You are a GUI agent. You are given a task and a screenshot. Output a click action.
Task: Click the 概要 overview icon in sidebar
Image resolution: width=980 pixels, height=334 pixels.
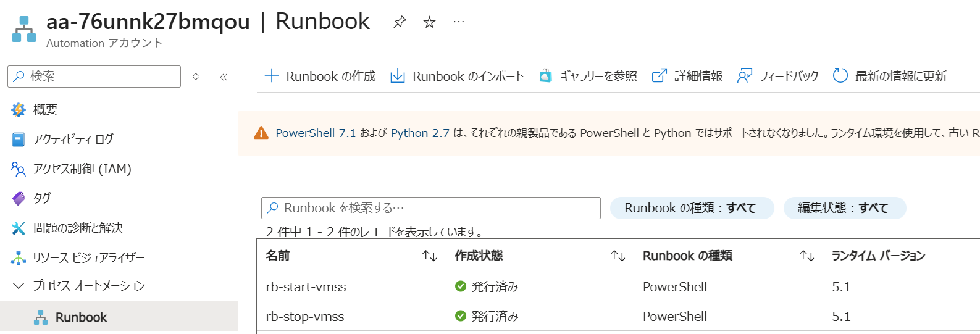pyautogui.click(x=19, y=110)
